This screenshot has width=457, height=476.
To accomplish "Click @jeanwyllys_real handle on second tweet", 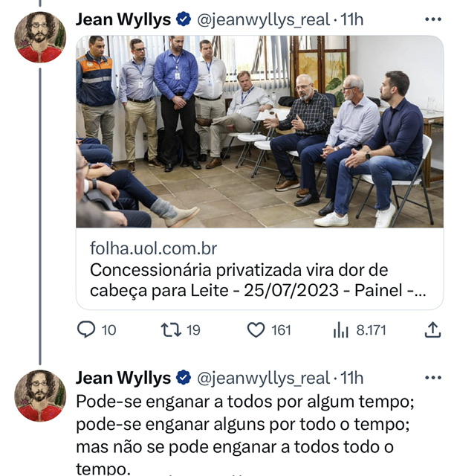I will (263, 379).
